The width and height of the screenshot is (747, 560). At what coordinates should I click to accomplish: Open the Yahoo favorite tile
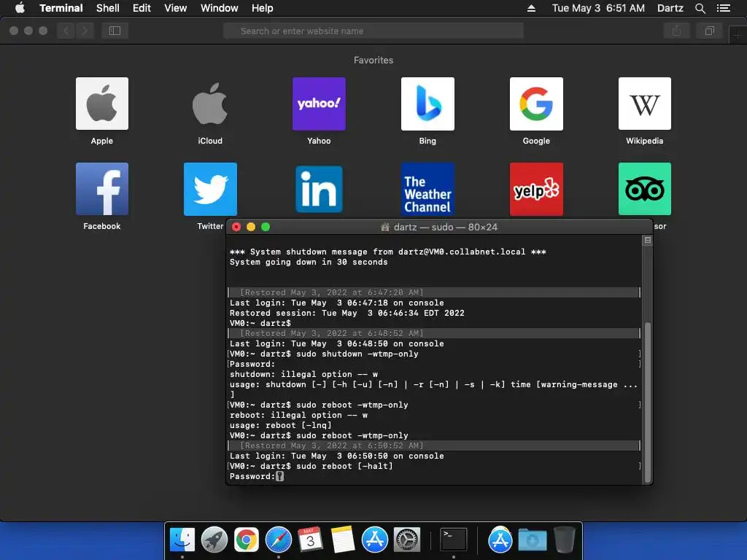pos(319,104)
